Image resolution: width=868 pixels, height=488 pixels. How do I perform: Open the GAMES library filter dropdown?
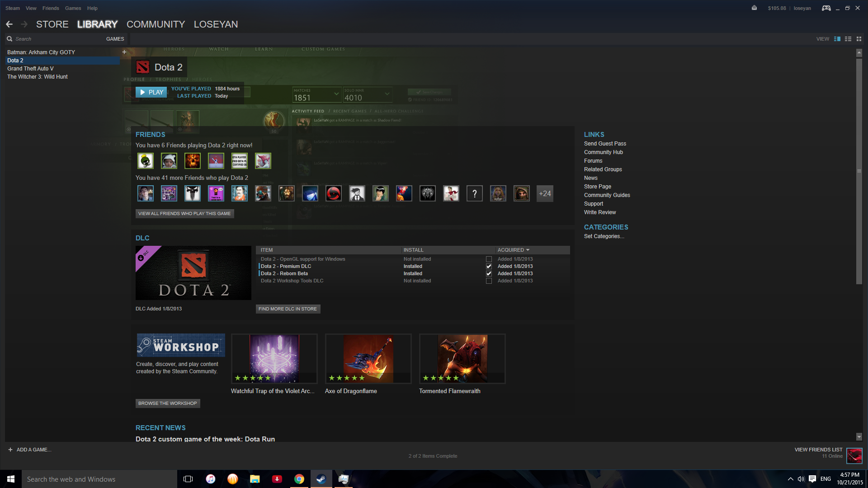coord(115,39)
